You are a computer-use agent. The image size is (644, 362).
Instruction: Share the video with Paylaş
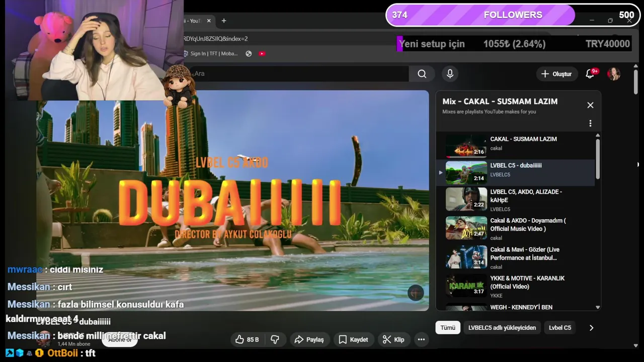tap(309, 339)
